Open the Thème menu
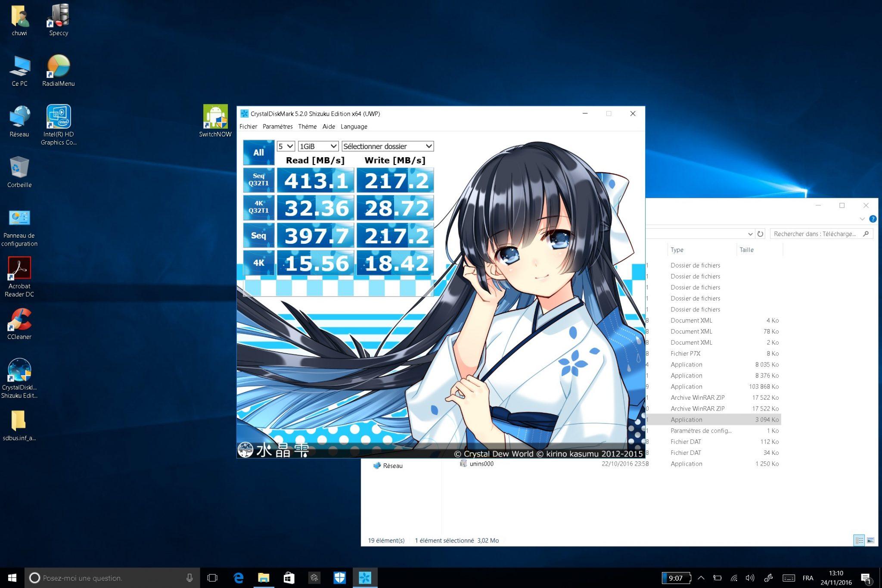Image resolution: width=882 pixels, height=588 pixels. [307, 127]
